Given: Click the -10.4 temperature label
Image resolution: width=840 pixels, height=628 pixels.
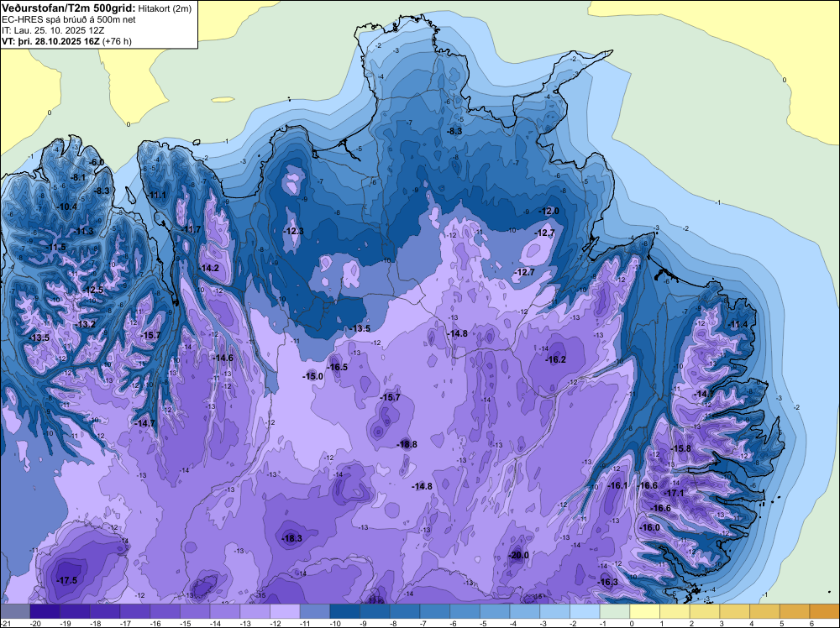Looking at the screenshot, I should pyautogui.click(x=67, y=207).
